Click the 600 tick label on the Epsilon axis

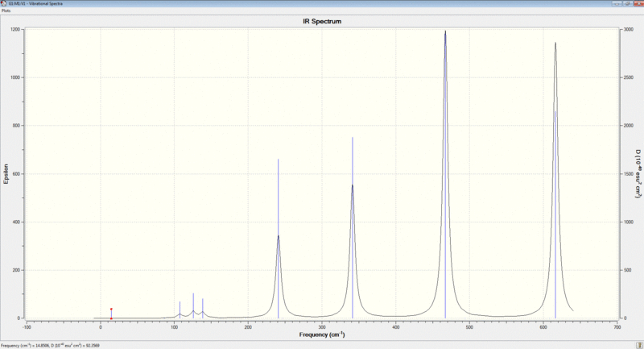[17, 174]
